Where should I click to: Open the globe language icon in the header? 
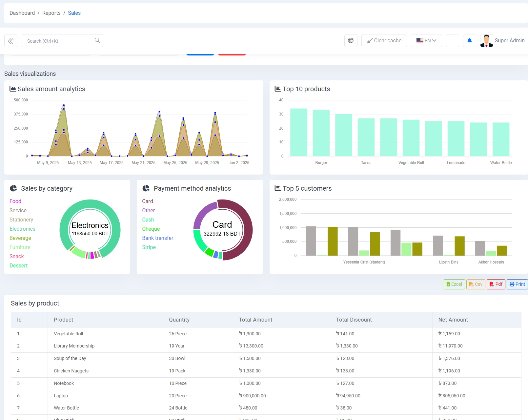click(351, 41)
